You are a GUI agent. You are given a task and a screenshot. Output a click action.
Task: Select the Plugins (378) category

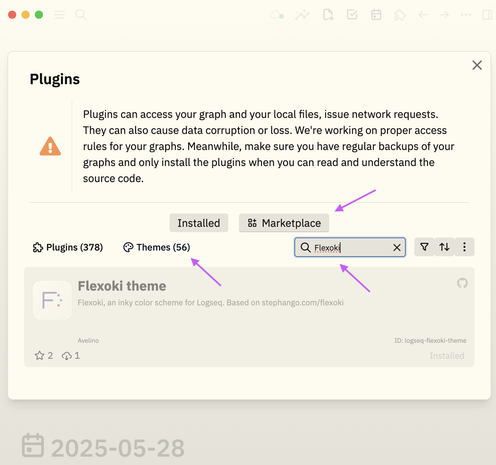pyautogui.click(x=68, y=247)
